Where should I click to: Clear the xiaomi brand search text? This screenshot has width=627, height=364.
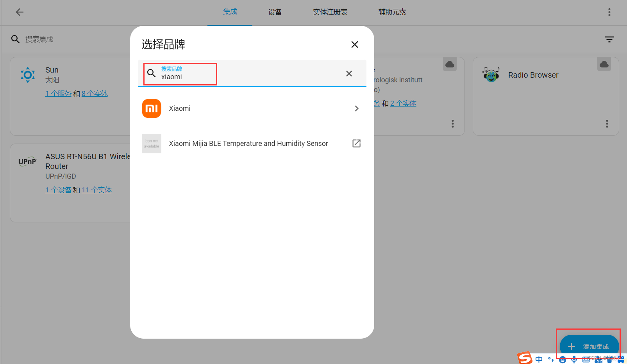coord(349,73)
